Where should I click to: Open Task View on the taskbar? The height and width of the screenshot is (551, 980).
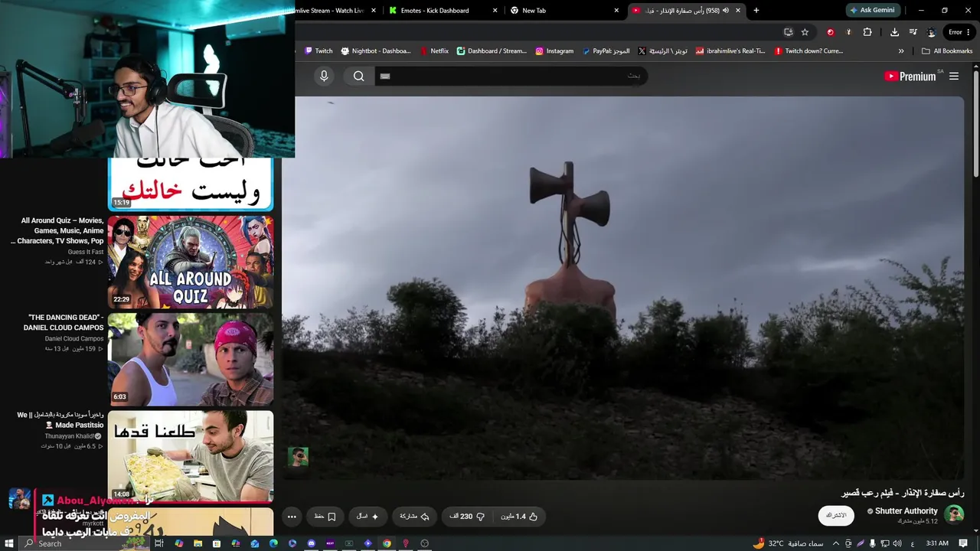tap(159, 543)
